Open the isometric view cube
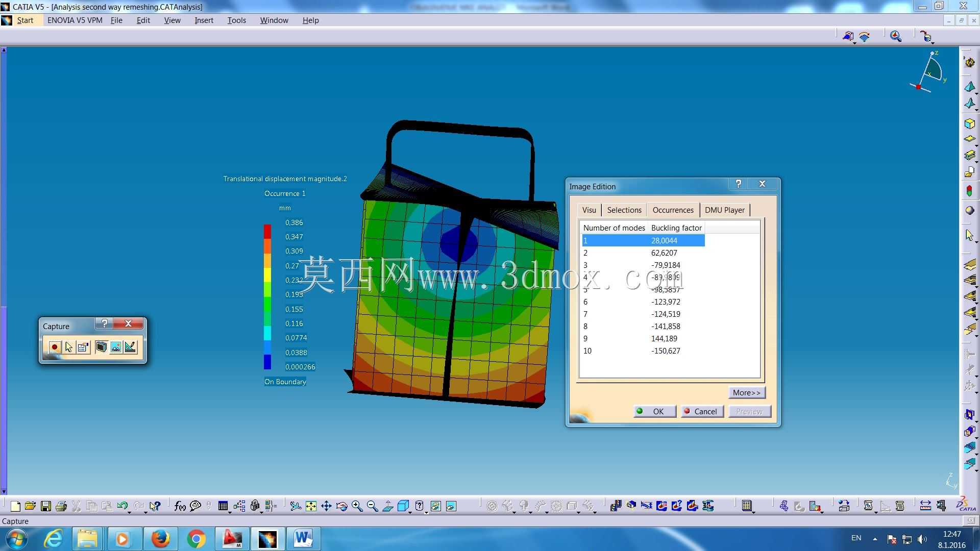The image size is (980, 551). pyautogui.click(x=403, y=506)
